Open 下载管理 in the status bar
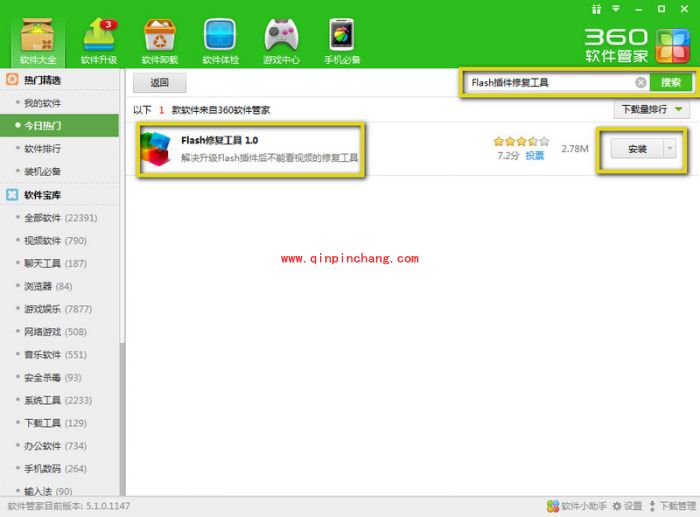 pos(672,506)
